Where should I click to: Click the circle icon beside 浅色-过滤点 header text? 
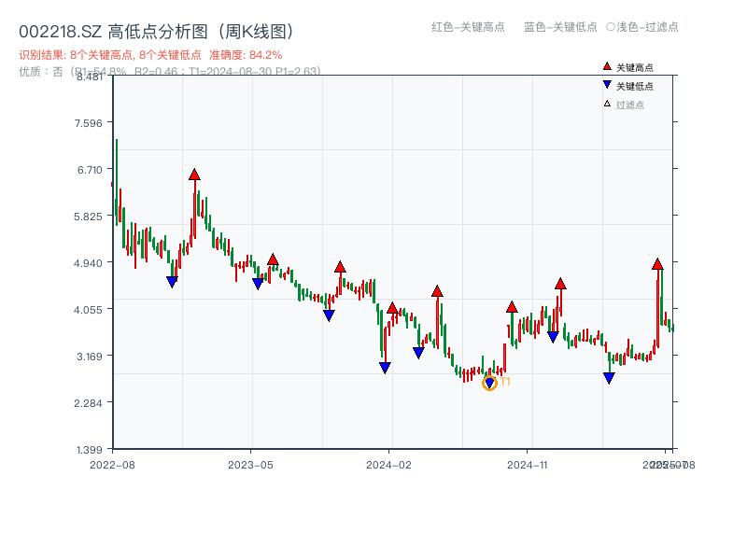point(611,28)
